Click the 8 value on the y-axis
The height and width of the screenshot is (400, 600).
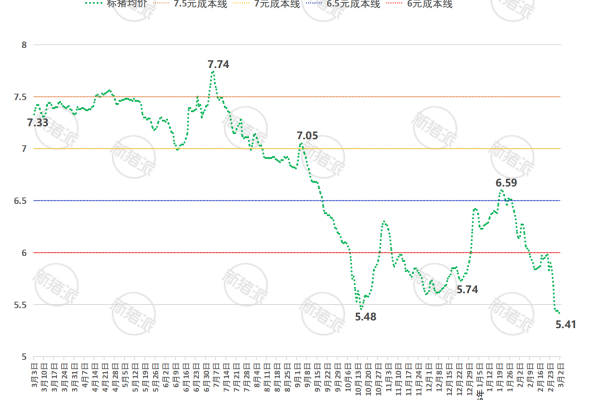pyautogui.click(x=22, y=45)
